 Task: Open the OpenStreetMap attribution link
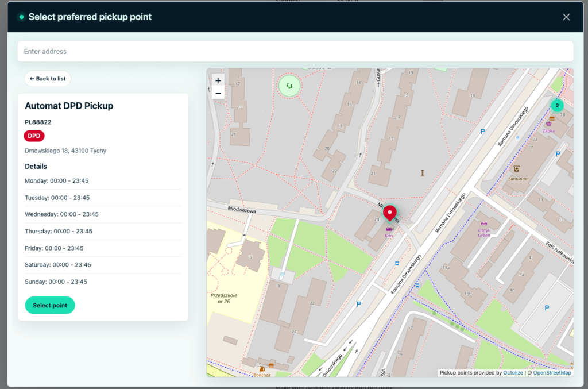tap(552, 373)
